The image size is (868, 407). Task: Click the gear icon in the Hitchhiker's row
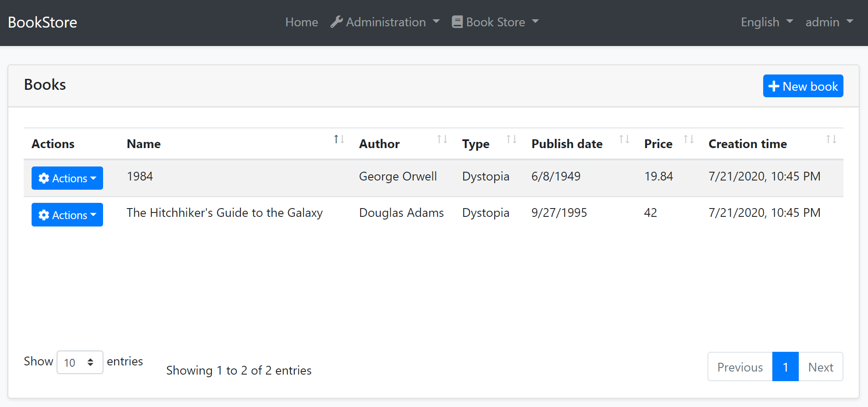[x=44, y=215]
